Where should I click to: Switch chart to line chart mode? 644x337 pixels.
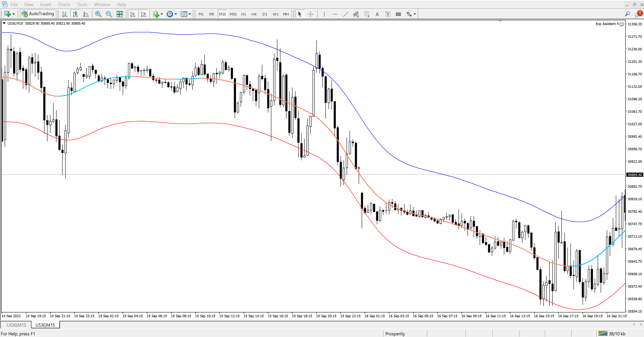(x=86, y=14)
